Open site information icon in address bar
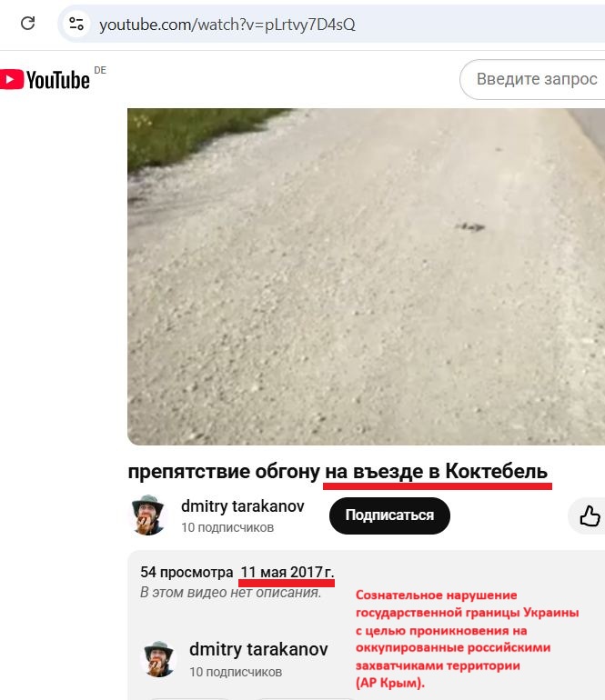 (76, 24)
